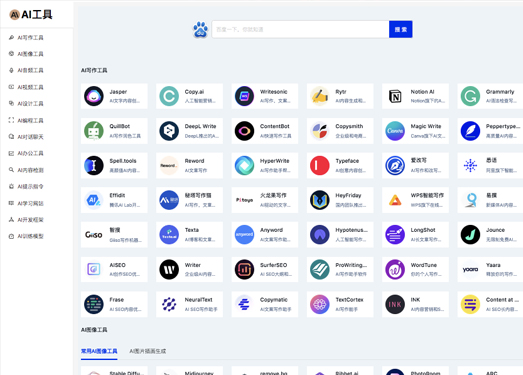Image resolution: width=523 pixels, height=375 pixels.
Task: Click the WPS smart writing icon
Action: click(x=395, y=200)
